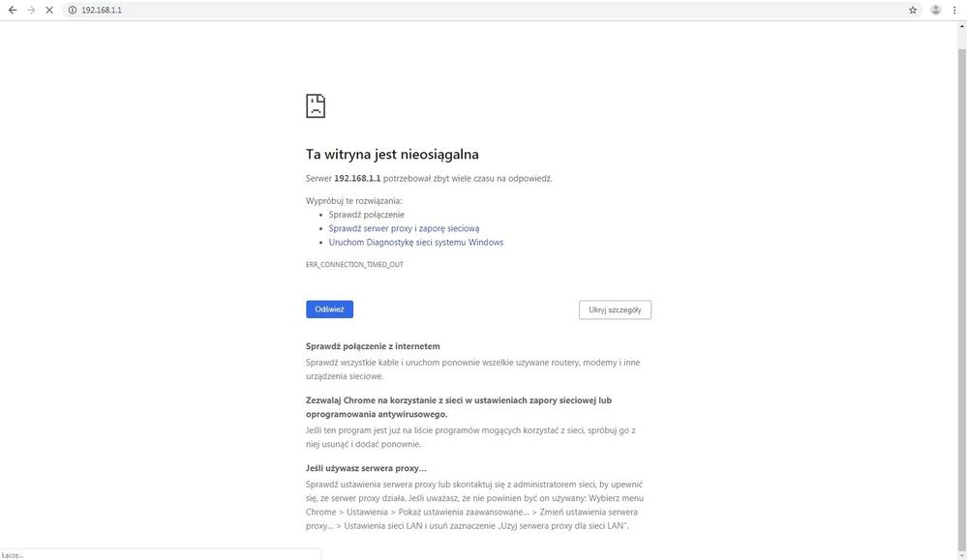967x560 pixels.
Task: Stop loading the page with the X icon
Action: [x=49, y=10]
